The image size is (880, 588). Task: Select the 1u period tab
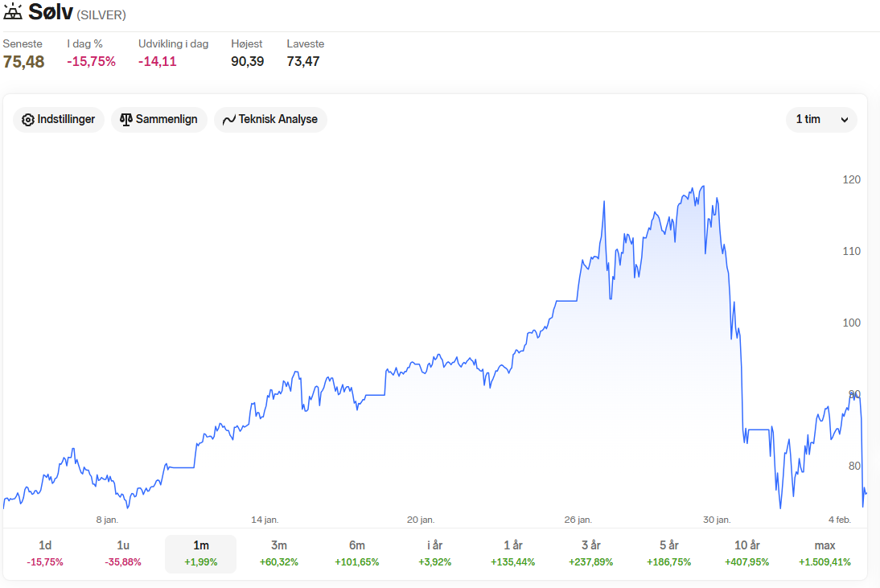pos(123,553)
